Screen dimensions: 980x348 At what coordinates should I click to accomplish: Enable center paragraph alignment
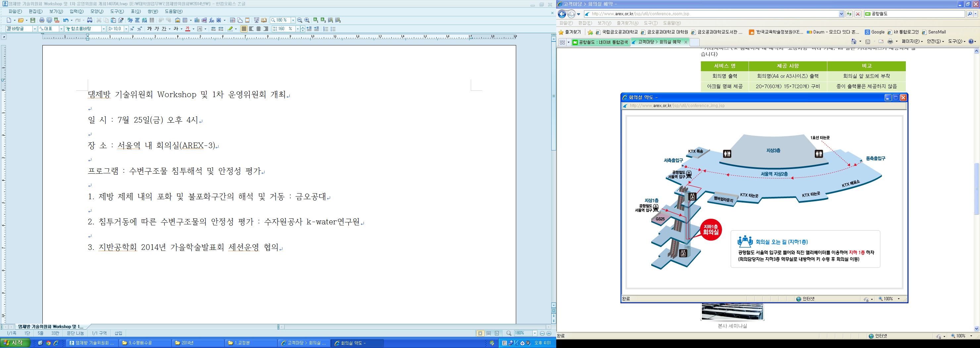click(x=259, y=29)
